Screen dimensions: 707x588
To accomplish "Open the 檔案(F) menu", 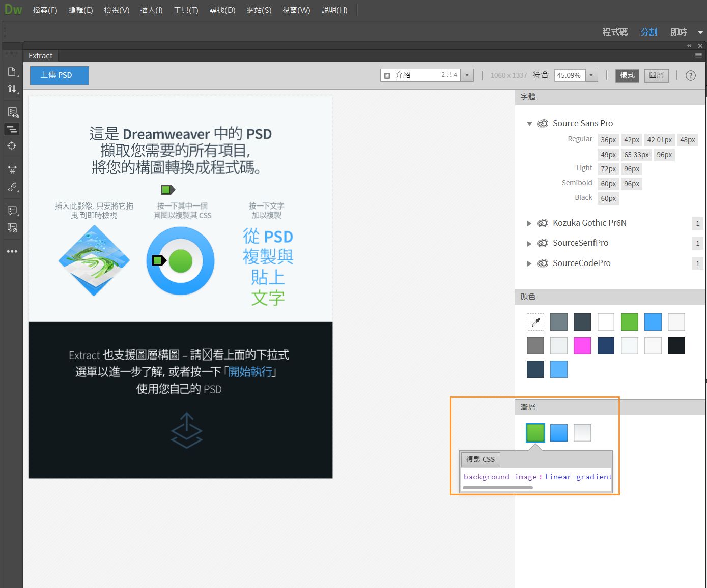I will click(45, 10).
